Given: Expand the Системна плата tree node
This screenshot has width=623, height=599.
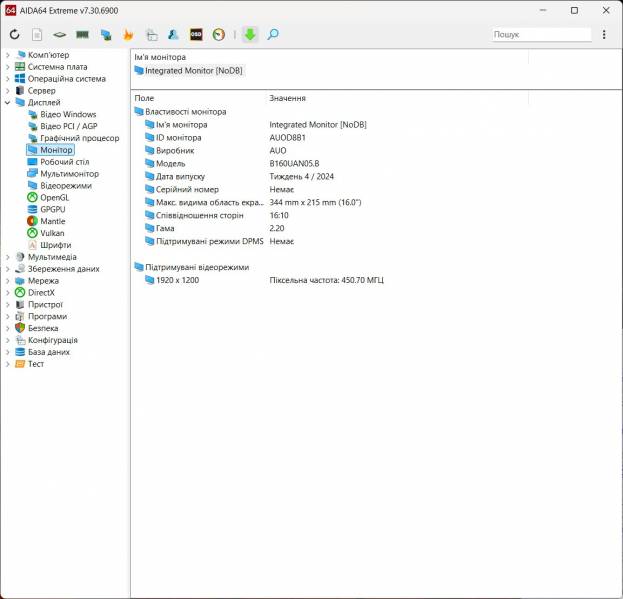Looking at the screenshot, I should (8, 67).
